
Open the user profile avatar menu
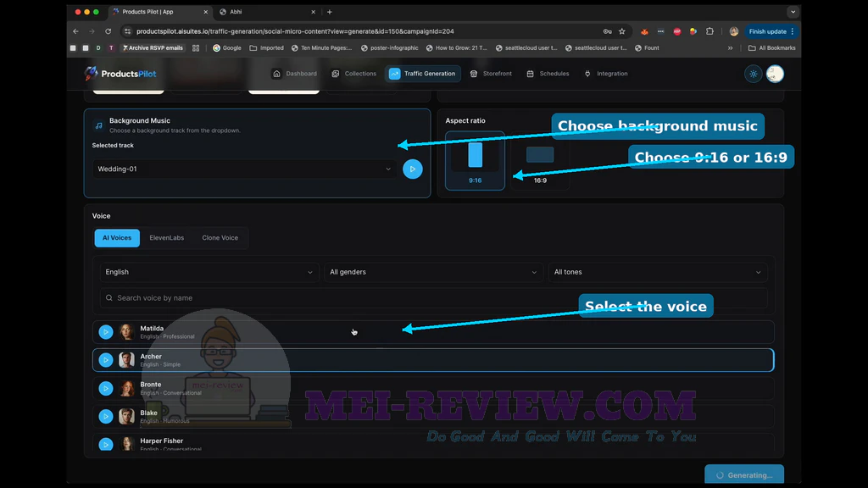coord(775,74)
